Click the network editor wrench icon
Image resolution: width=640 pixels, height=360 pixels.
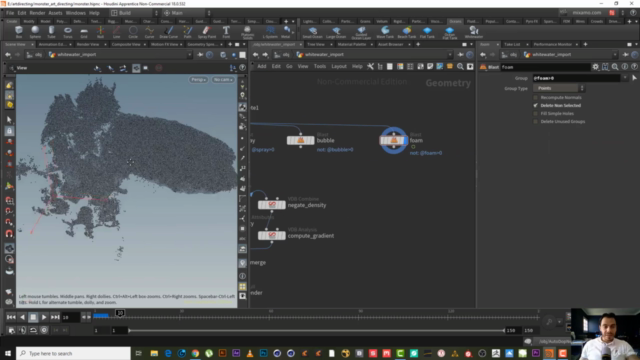370,67
